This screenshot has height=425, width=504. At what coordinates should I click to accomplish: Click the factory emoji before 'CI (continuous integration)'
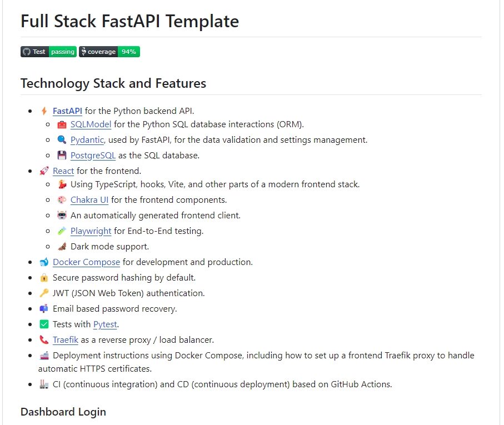(x=44, y=384)
